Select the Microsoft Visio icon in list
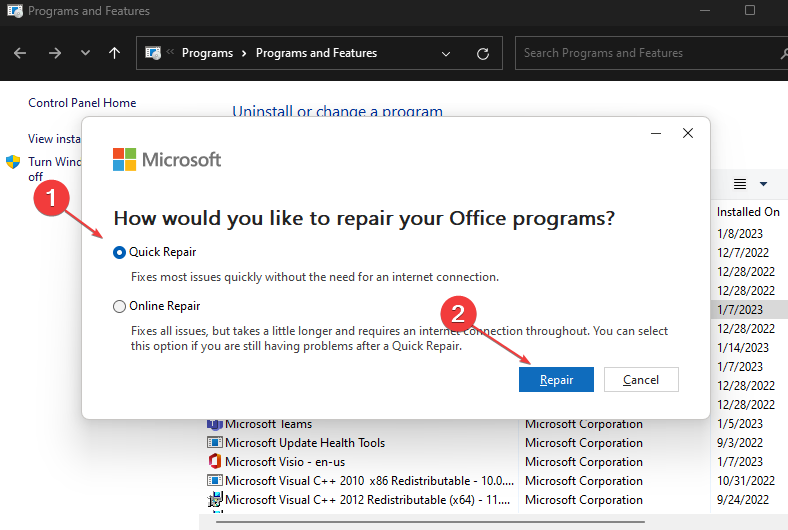788x530 pixels. 214,462
